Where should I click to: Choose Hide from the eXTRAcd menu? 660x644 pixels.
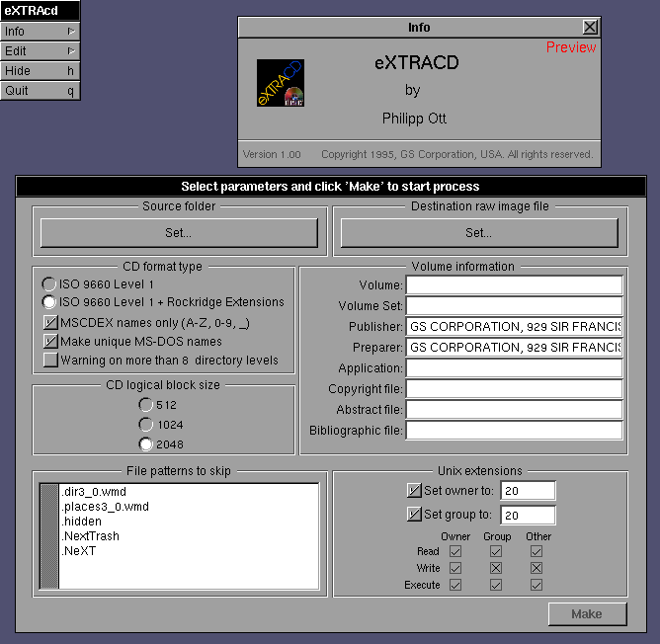click(x=40, y=71)
